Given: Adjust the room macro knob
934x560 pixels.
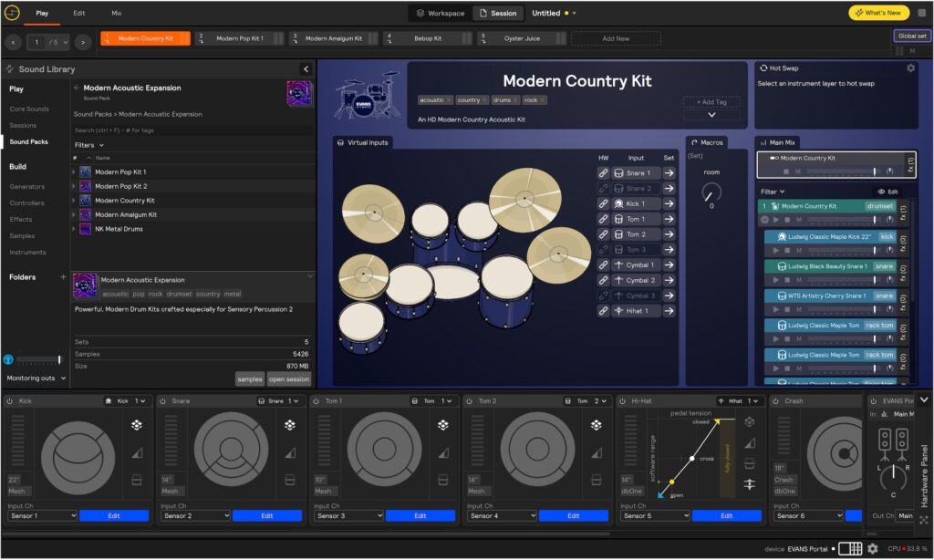Looking at the screenshot, I should click(x=711, y=192).
